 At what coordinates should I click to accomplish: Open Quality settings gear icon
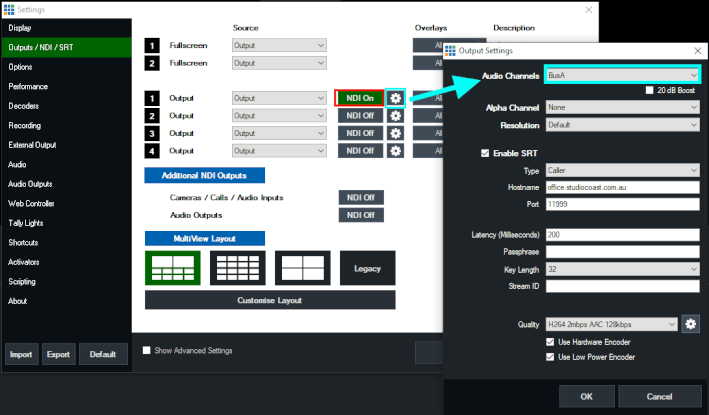(690, 324)
